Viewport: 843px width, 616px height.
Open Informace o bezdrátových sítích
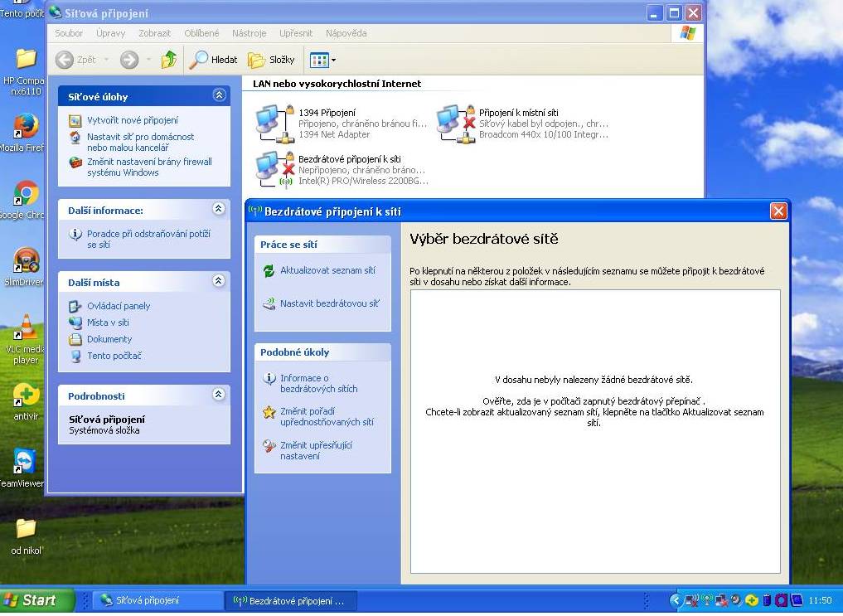click(x=319, y=383)
